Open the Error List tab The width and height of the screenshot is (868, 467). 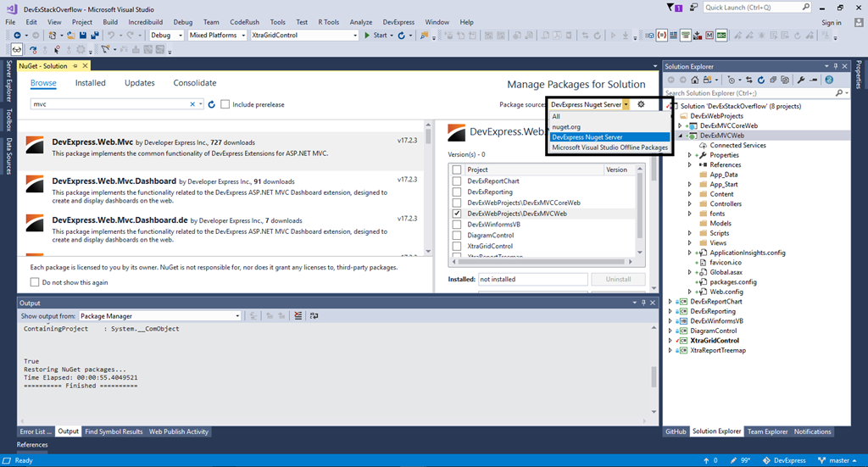(36, 431)
